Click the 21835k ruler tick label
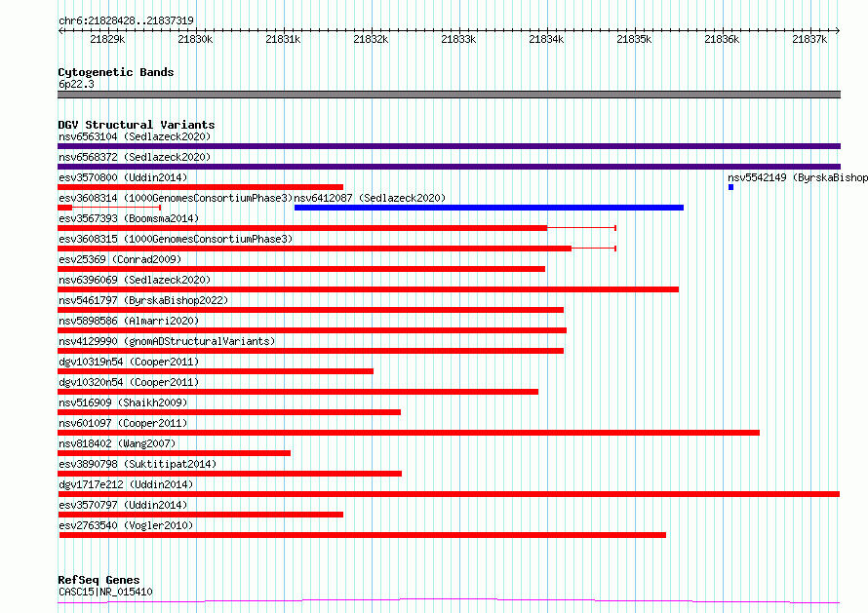The width and height of the screenshot is (868, 613). click(634, 39)
